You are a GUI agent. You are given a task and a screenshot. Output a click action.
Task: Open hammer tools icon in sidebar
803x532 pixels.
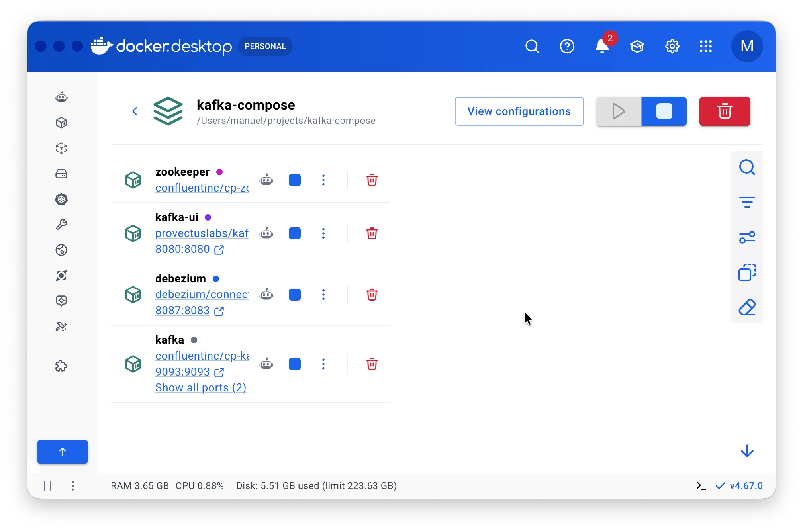point(61,327)
